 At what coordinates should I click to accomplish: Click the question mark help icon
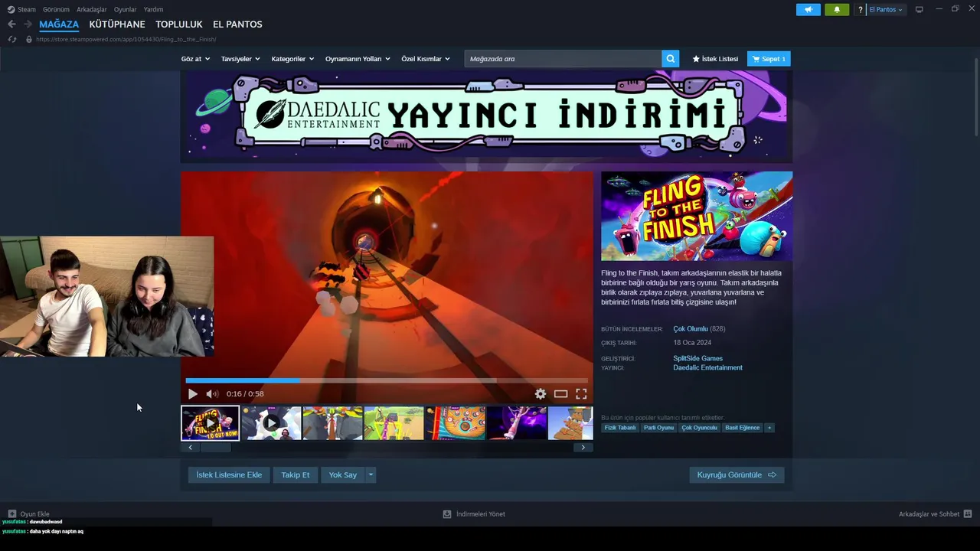pos(860,9)
